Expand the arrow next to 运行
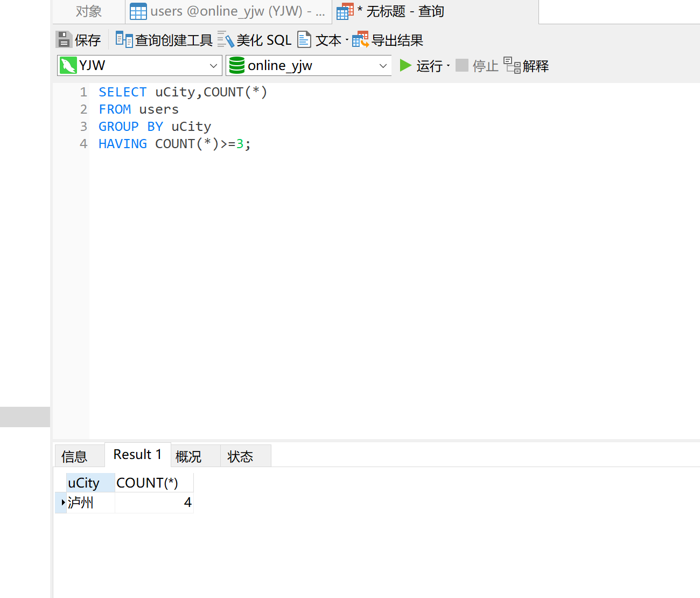 coord(448,66)
